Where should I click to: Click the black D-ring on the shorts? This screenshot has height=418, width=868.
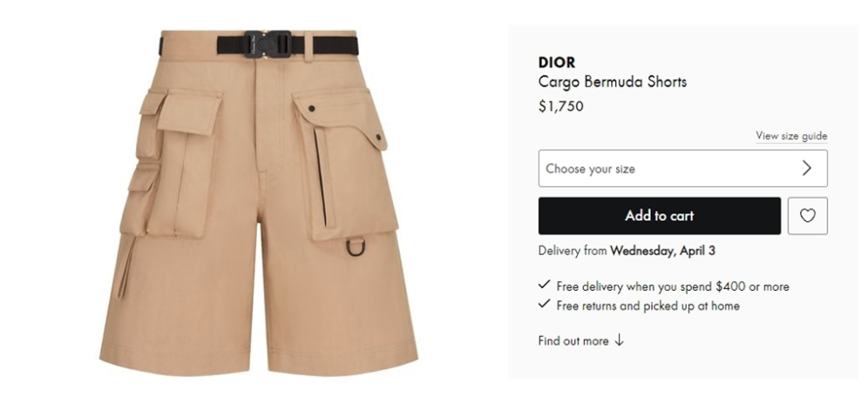pos(356,246)
